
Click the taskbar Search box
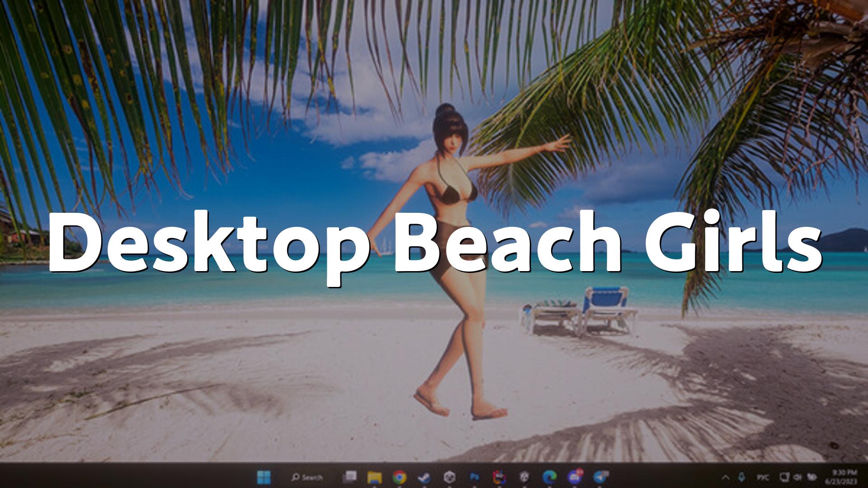coord(307,477)
